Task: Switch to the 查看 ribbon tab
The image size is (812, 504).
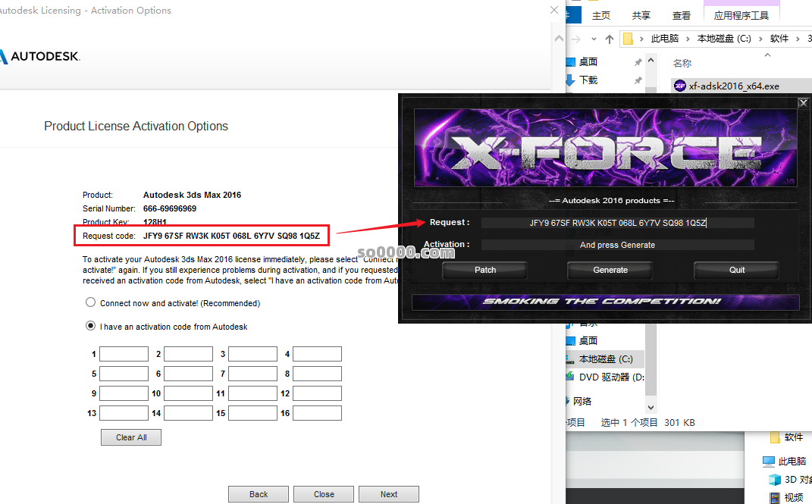Action: [x=681, y=15]
